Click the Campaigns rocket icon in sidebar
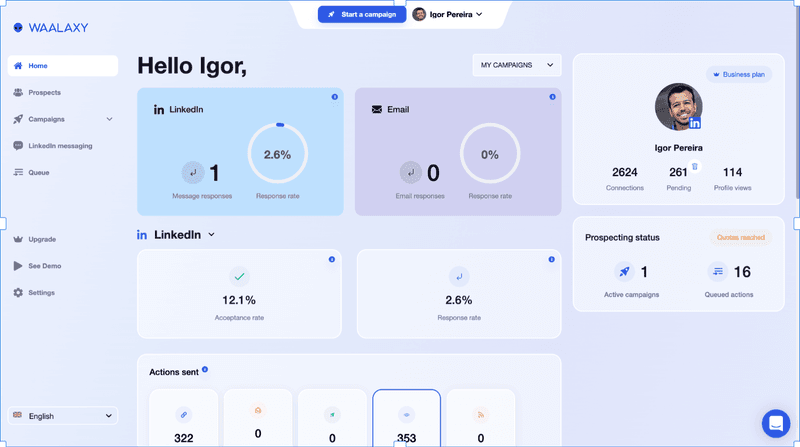The width and height of the screenshot is (800, 447). [x=18, y=119]
